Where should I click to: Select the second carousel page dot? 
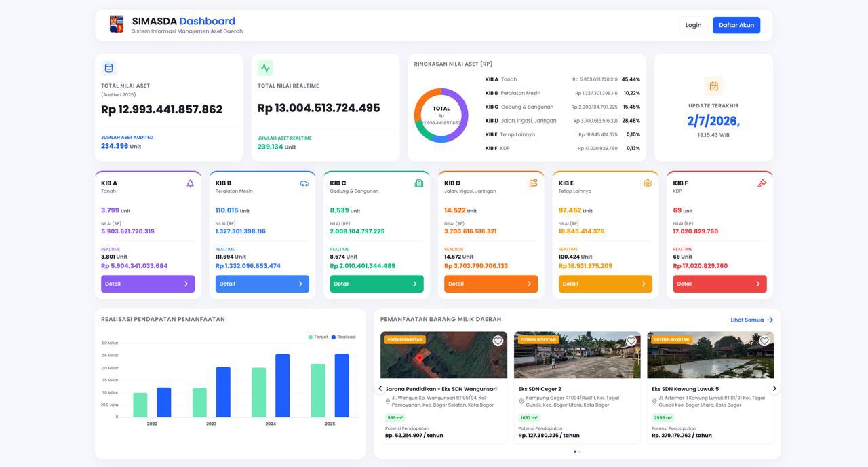tap(580, 451)
